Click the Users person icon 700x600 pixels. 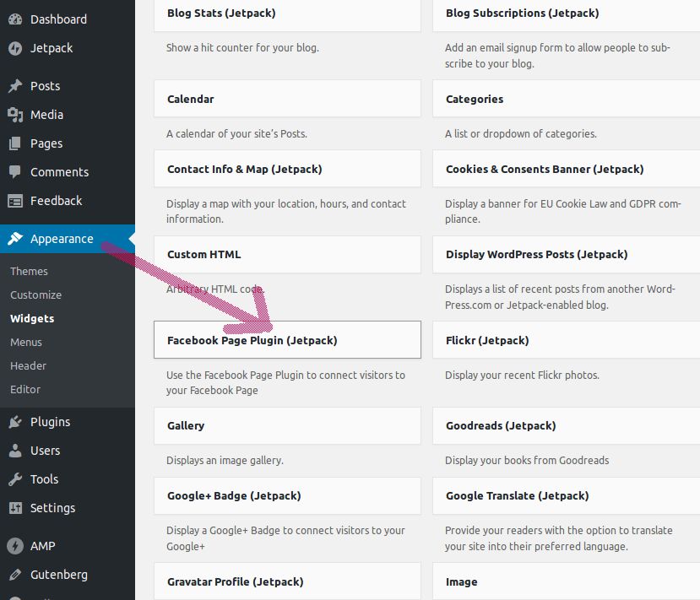[15, 451]
